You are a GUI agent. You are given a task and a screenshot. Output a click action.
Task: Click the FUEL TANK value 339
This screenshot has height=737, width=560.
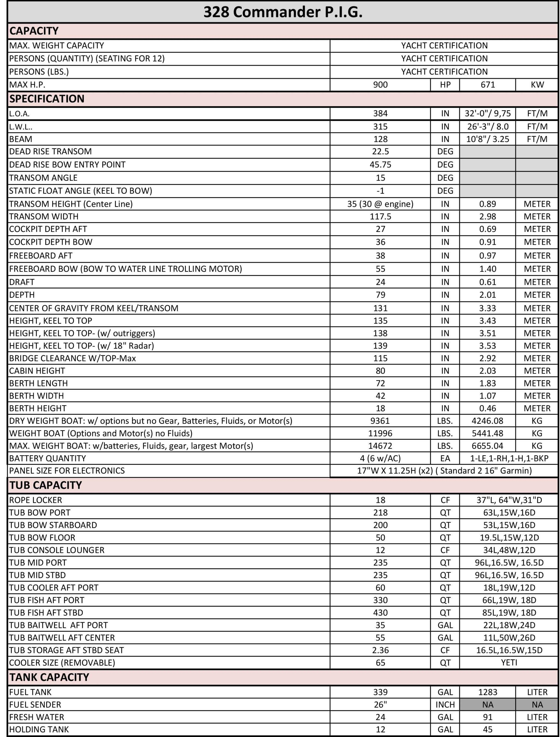380,692
